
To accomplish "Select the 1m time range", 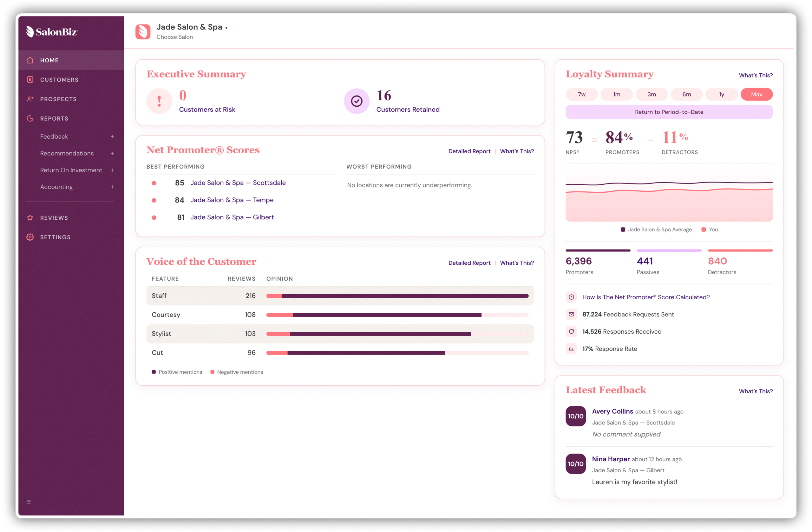I will click(x=617, y=94).
